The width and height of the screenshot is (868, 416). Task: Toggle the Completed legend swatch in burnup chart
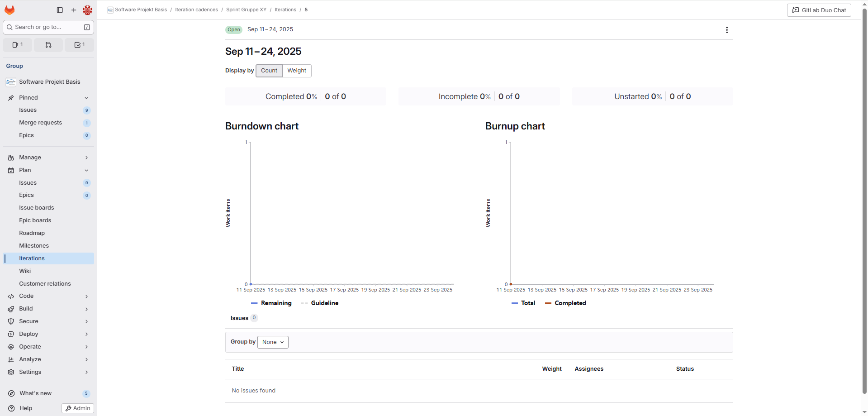click(x=548, y=303)
